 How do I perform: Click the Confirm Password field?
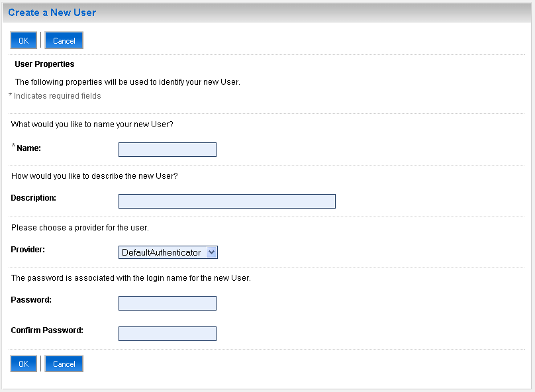(x=167, y=334)
